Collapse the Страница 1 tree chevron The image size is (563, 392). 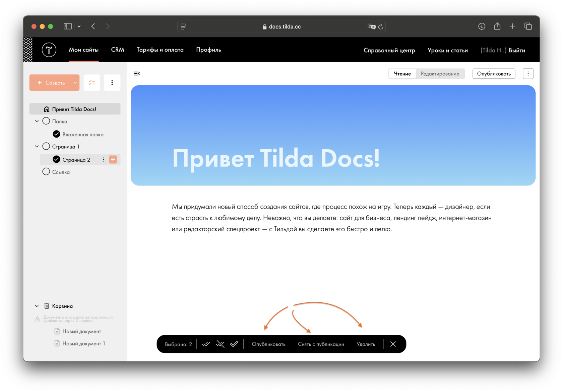tap(37, 146)
